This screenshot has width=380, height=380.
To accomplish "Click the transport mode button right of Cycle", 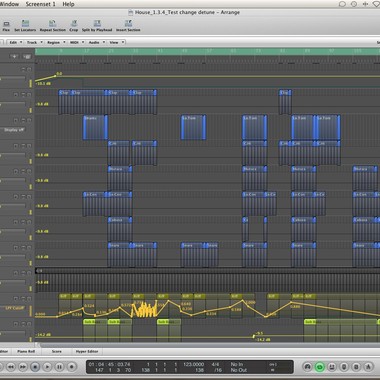I will (332, 367).
